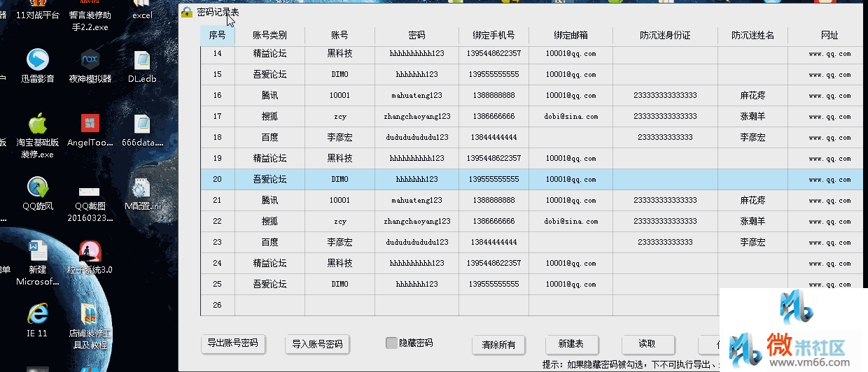Image resolution: width=868 pixels, height=372 pixels.
Task: Select phone 139555555555 in row 20
Action: coord(493,180)
